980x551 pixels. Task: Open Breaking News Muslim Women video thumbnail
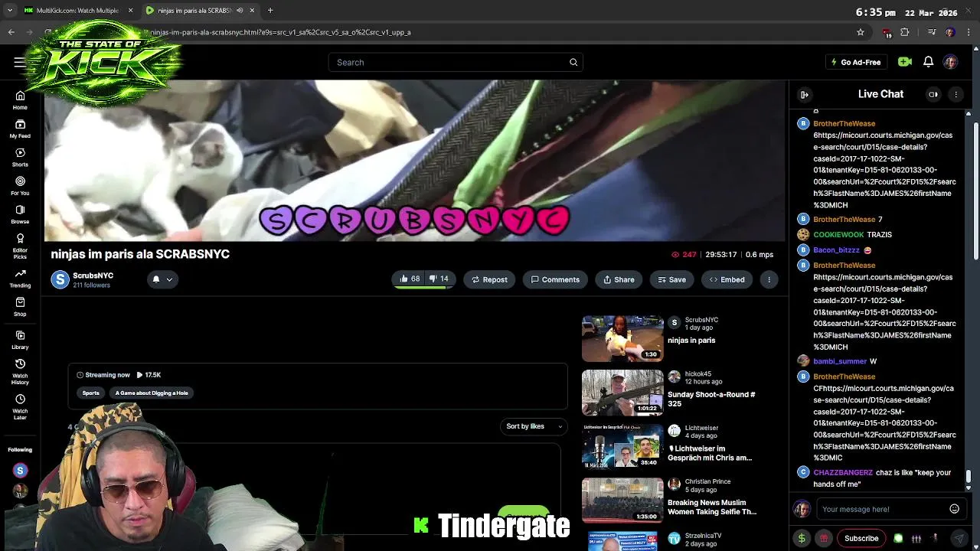(622, 500)
